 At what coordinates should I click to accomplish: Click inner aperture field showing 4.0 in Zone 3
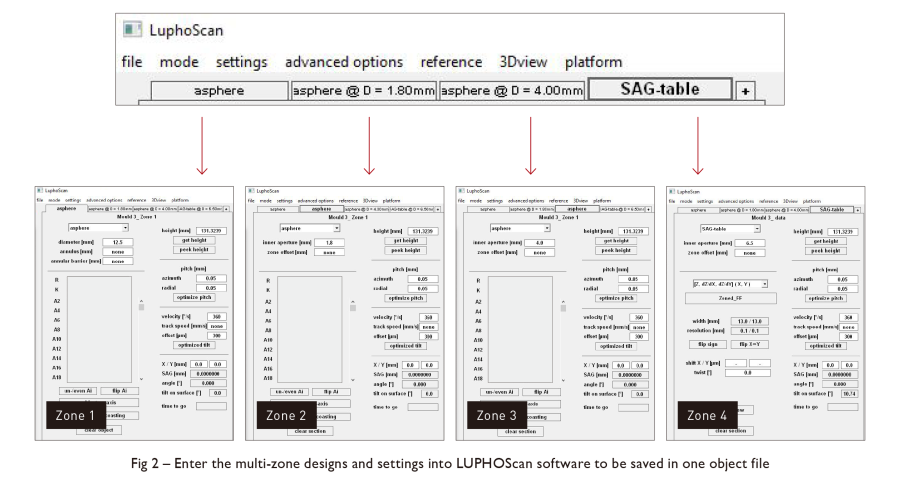pyautogui.click(x=540, y=243)
